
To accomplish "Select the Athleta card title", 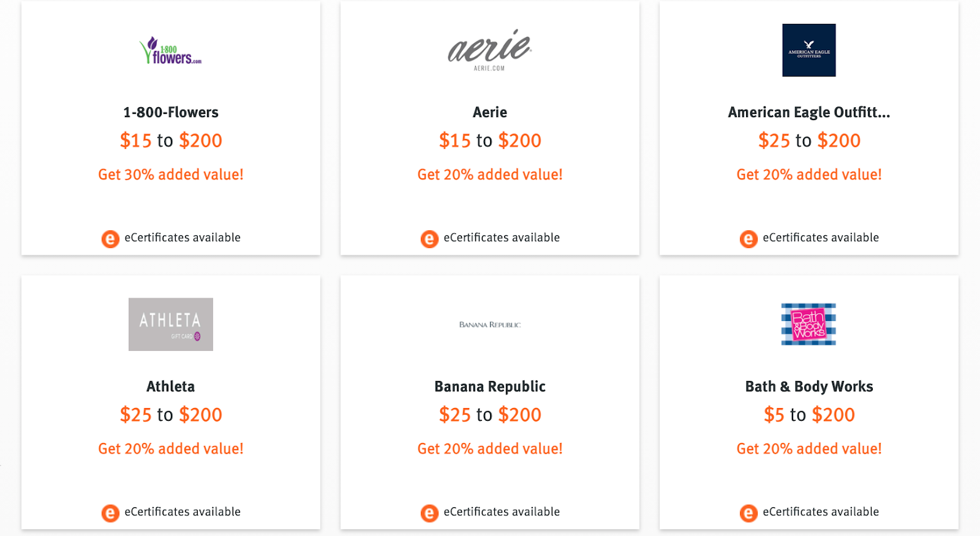I will (x=170, y=387).
